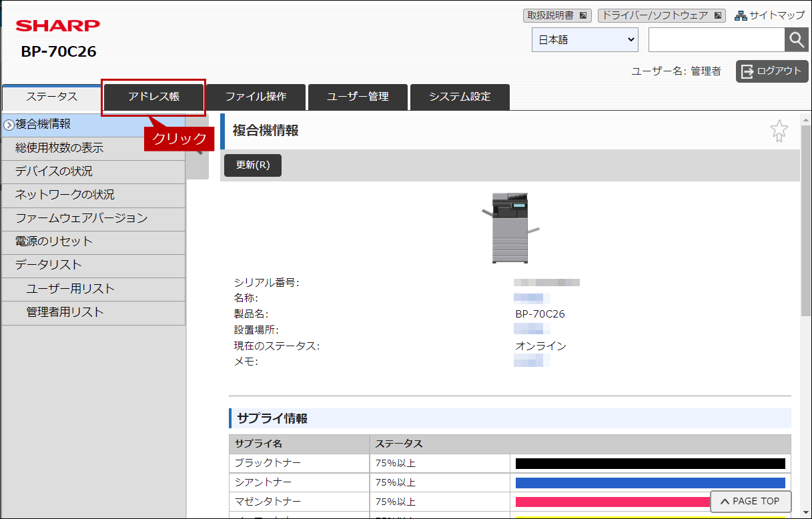Click the multifunction printer image
This screenshot has width=812, height=519.
point(510,227)
